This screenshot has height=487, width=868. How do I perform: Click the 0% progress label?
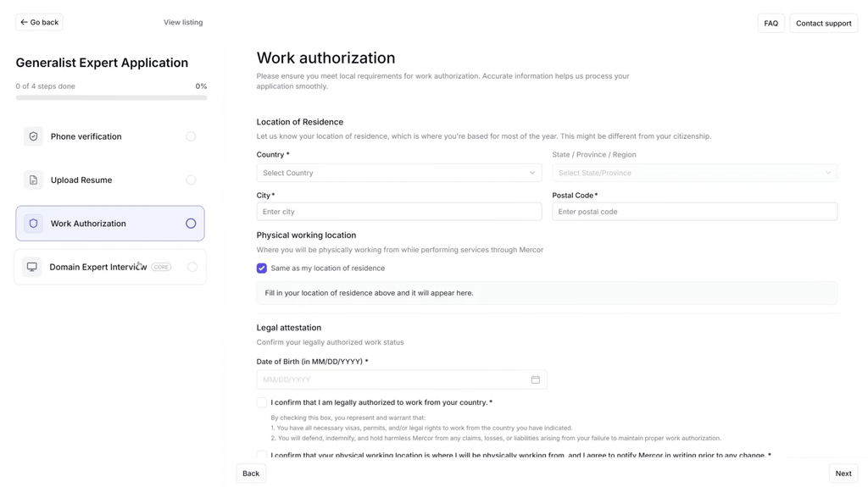[201, 86]
